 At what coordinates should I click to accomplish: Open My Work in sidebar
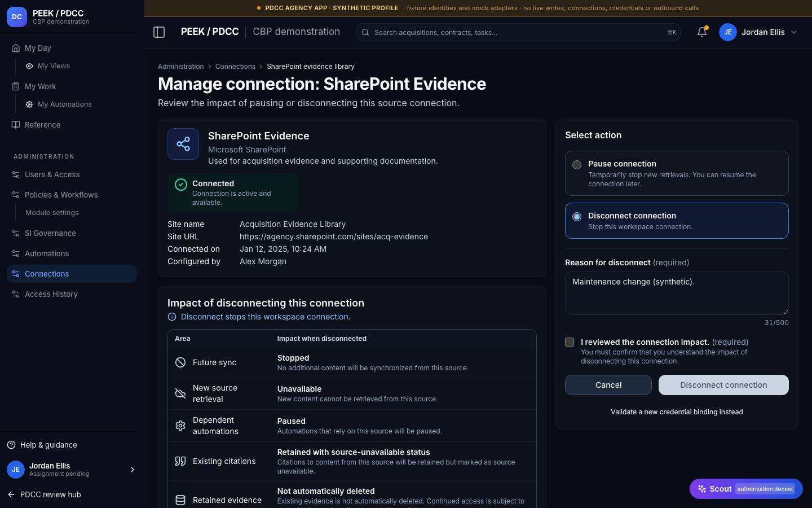(x=72, y=86)
